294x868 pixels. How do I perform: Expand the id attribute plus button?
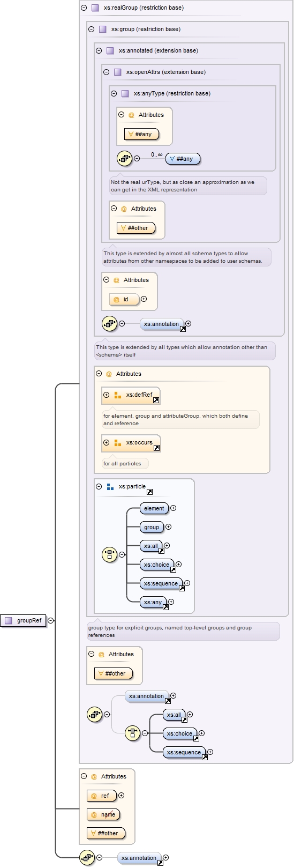[x=144, y=299]
